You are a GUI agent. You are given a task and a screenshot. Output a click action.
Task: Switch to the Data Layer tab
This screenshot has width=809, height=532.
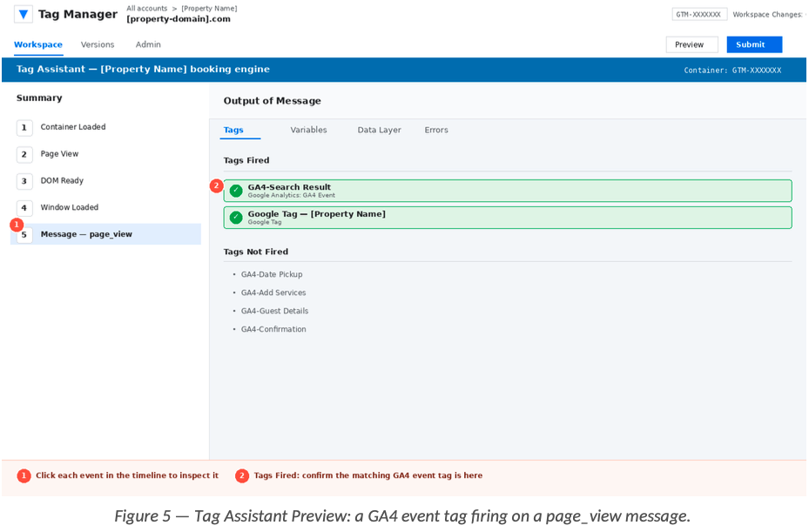point(379,131)
